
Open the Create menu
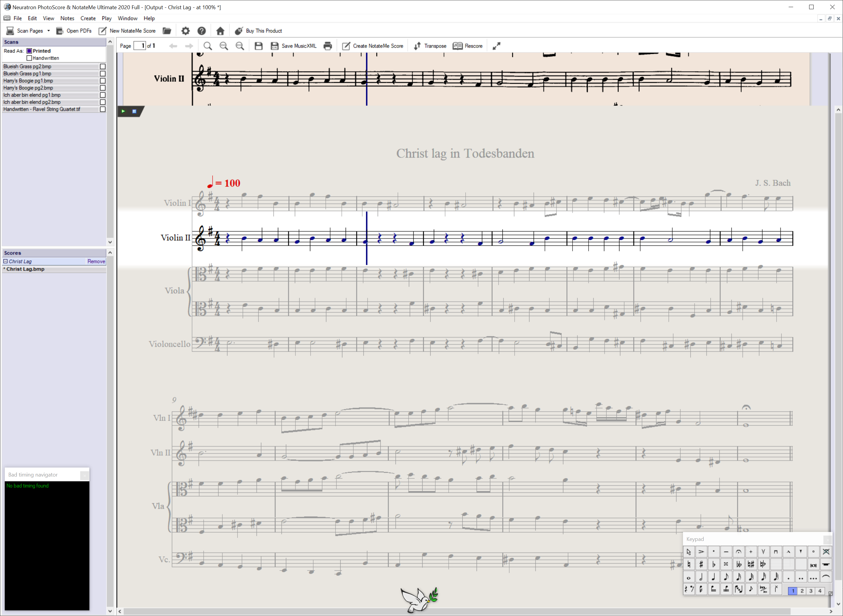[x=88, y=18]
